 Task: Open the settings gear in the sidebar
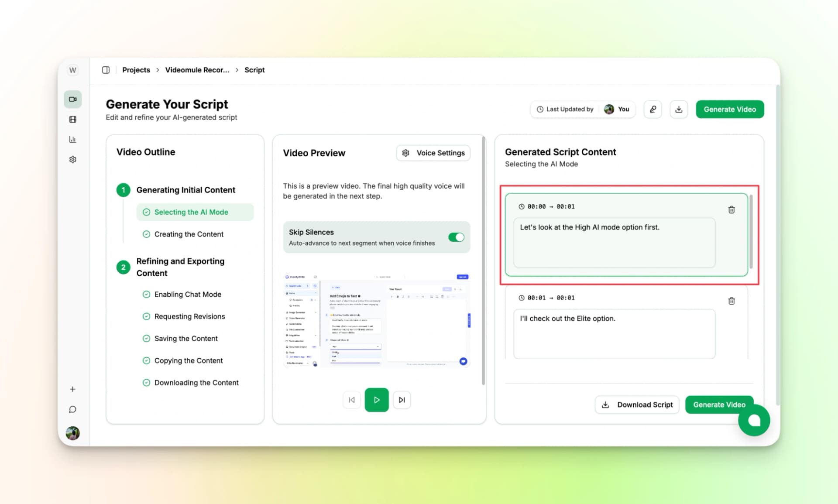[72, 159]
